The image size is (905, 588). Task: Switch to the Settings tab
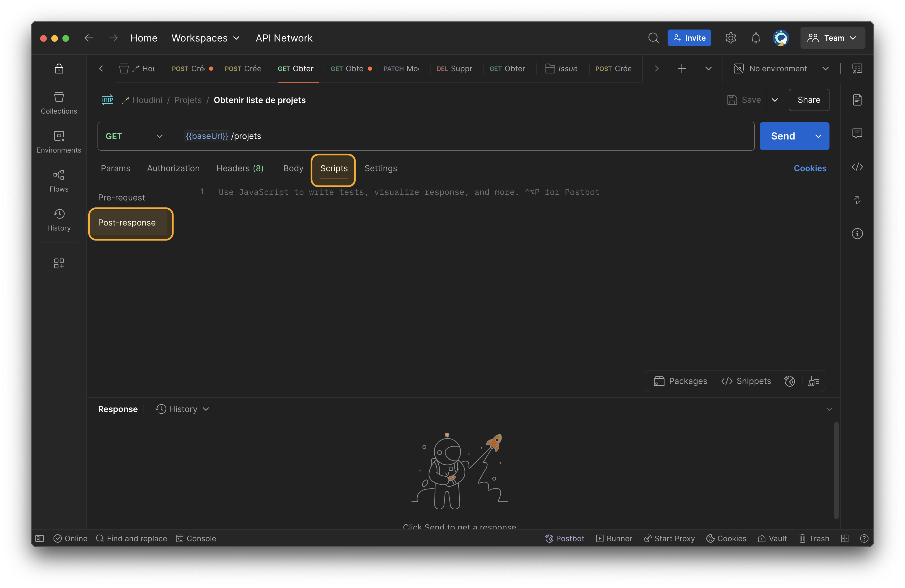pyautogui.click(x=381, y=168)
